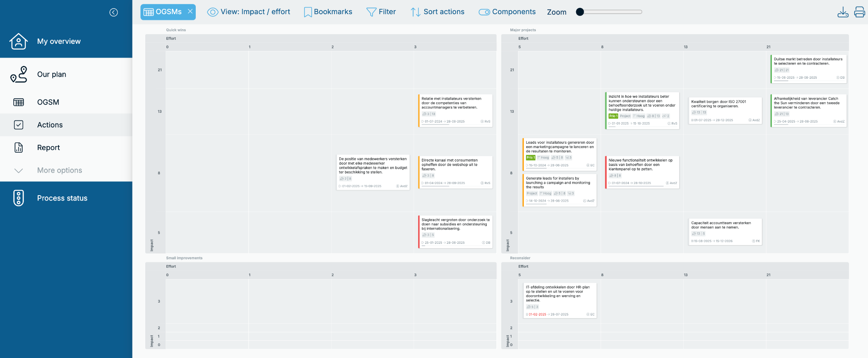Open card Kwaliteit borgen door ISO 27001
The height and width of the screenshot is (358, 868).
point(725,110)
